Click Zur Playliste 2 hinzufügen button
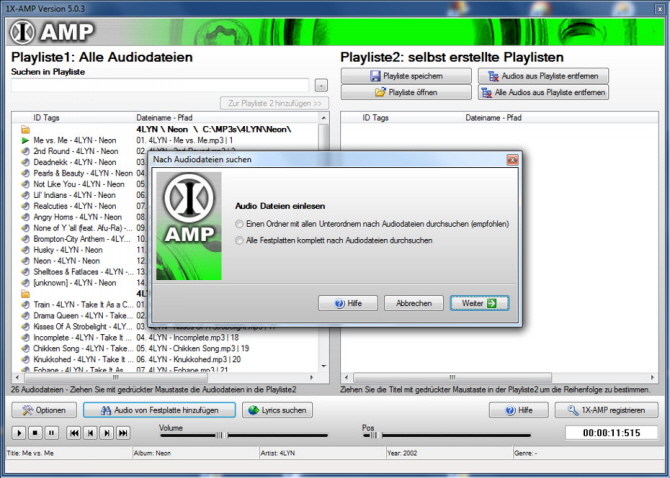This screenshot has height=478, width=670. coord(274,103)
